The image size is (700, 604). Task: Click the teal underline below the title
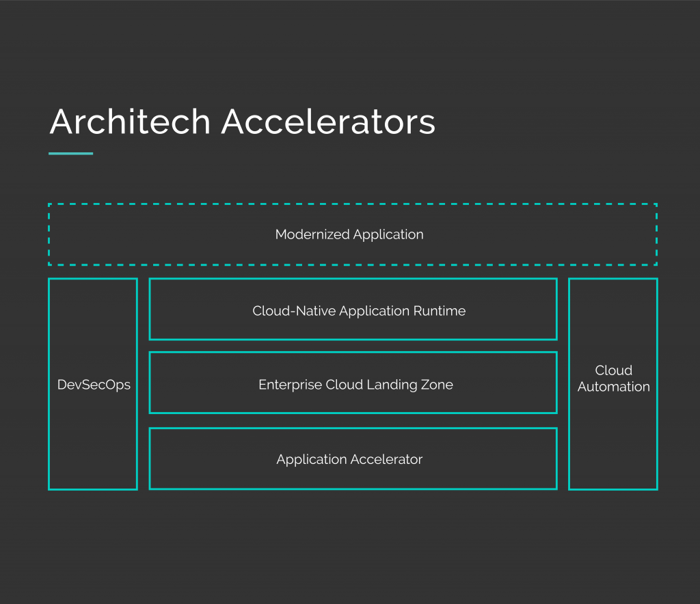70,154
